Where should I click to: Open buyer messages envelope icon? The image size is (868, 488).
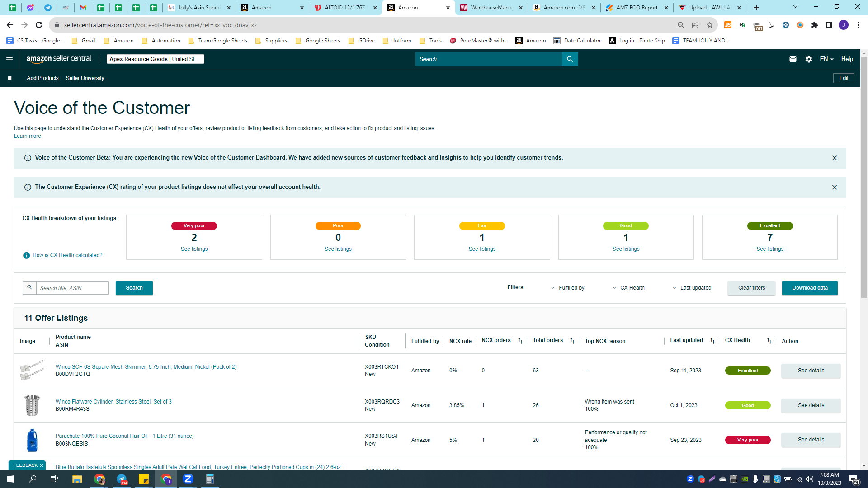coord(793,59)
